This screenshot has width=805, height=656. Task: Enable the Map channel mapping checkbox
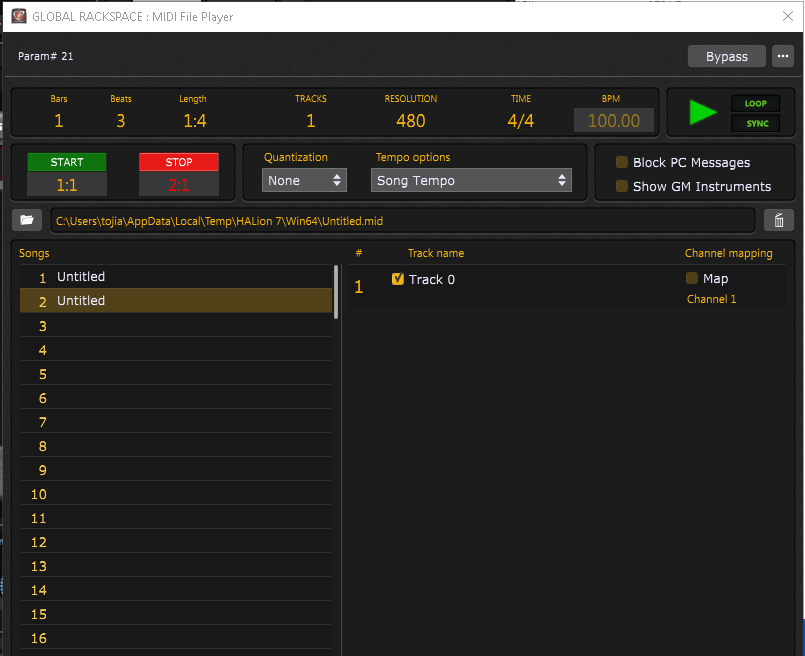click(x=692, y=278)
